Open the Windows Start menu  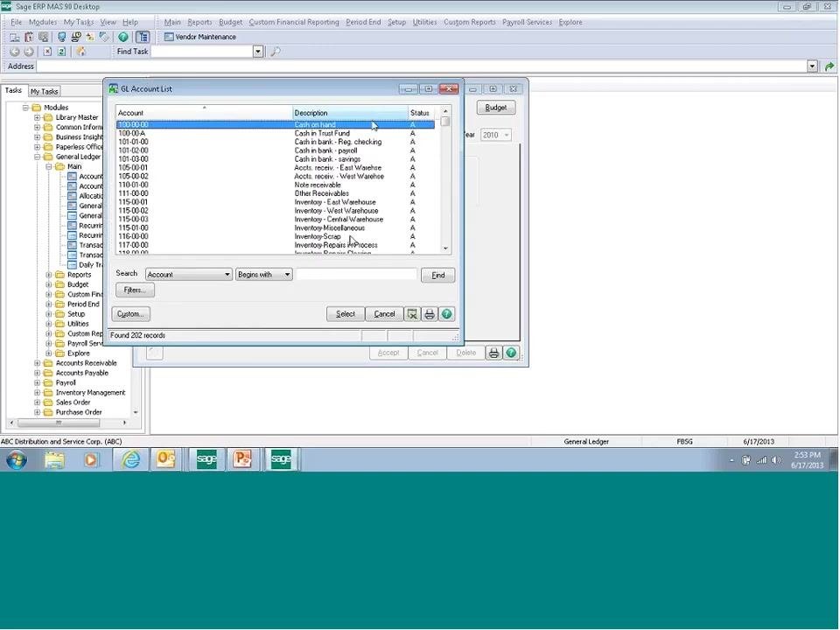click(x=17, y=460)
